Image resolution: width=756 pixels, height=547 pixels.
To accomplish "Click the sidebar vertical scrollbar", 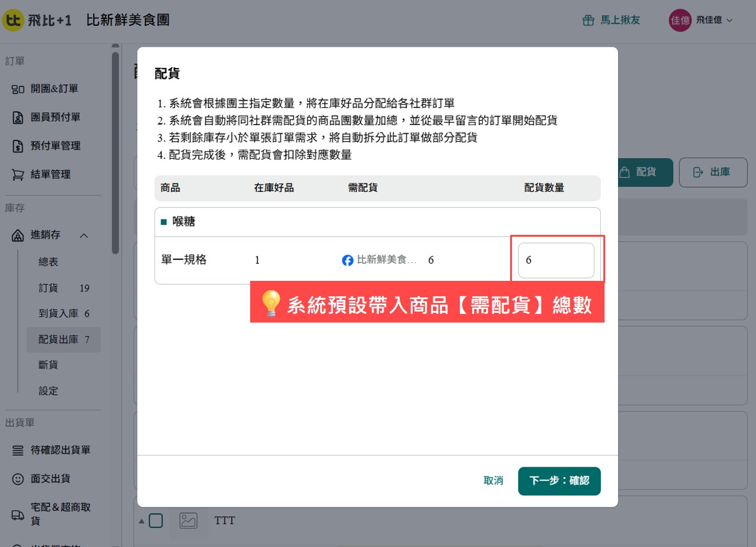I will pos(115,153).
